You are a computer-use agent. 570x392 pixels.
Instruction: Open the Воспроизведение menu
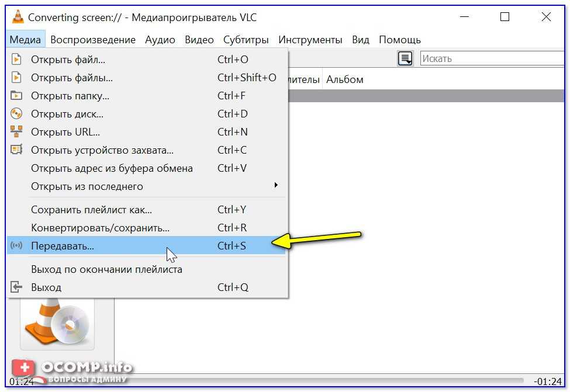(x=92, y=40)
